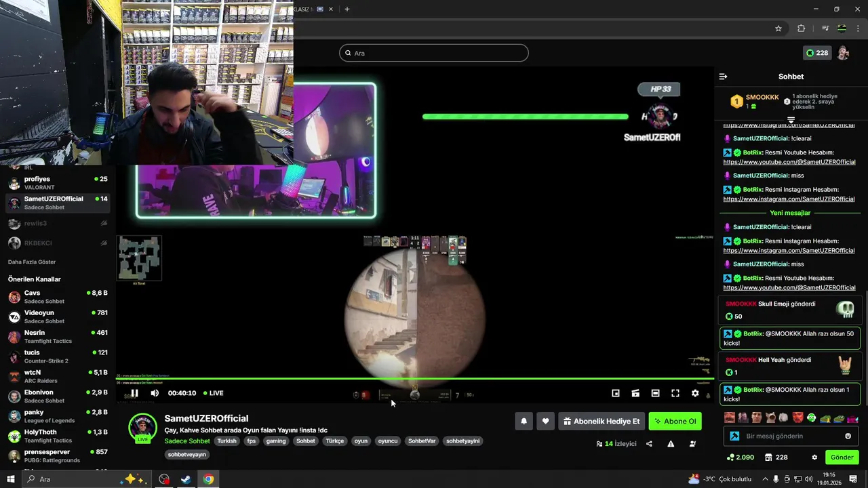Toggle theater mode in the player
This screenshot has width=868, height=488.
coord(655,393)
